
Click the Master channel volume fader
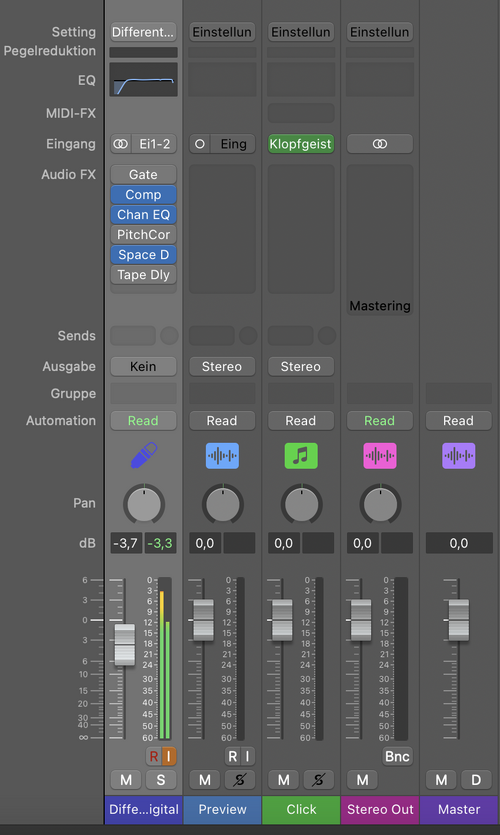pos(458,620)
